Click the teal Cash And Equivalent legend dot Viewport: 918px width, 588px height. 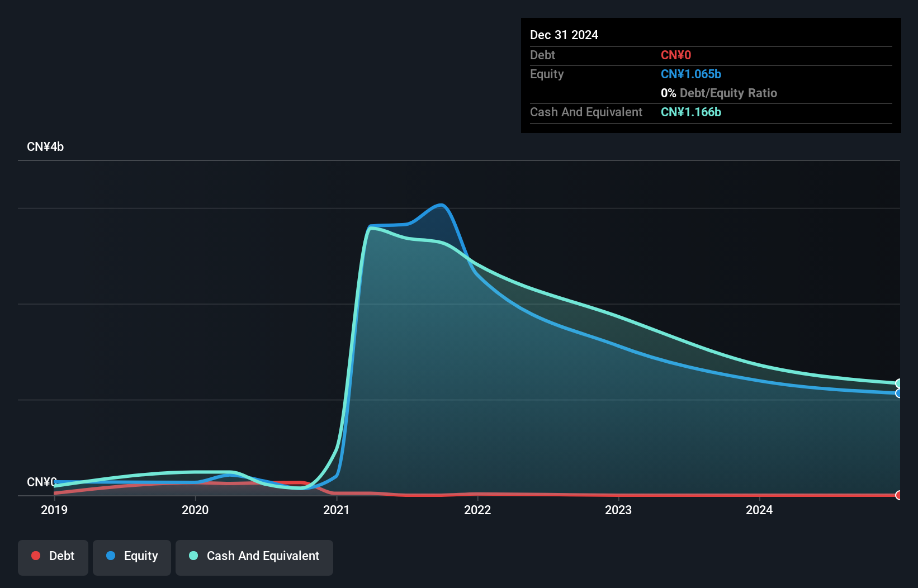[193, 556]
